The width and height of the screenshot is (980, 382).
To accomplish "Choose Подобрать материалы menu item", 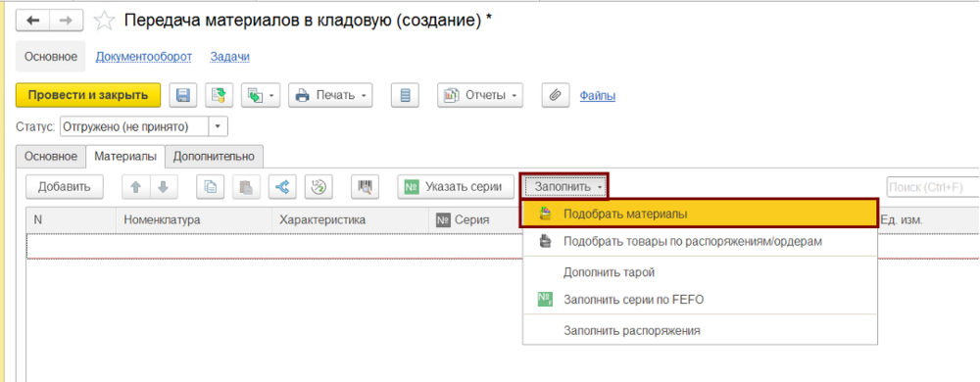I will 700,214.
